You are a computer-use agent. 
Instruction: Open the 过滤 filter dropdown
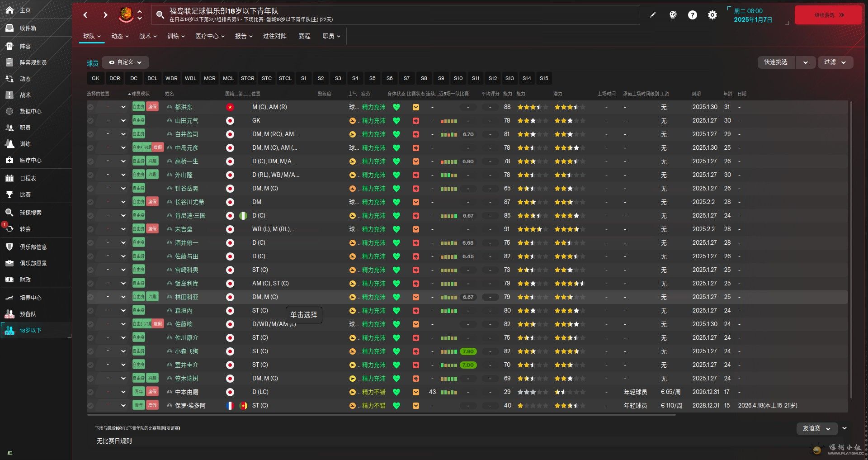tap(835, 62)
